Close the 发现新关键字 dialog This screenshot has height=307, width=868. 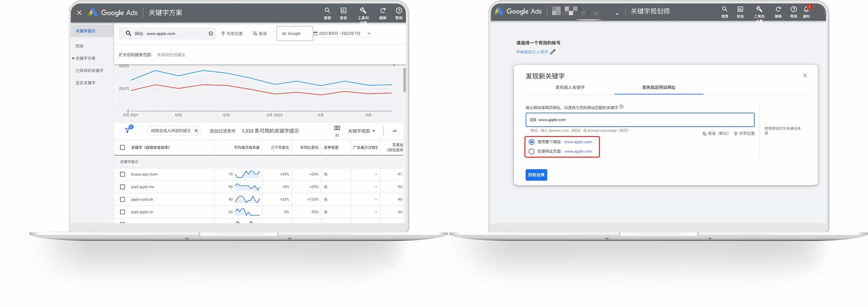coord(805,76)
